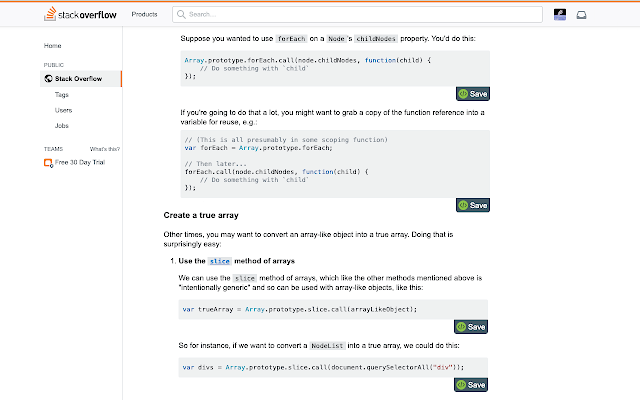The image size is (640, 400).
Task: Select Tags in the left sidebar
Action: (x=62, y=95)
